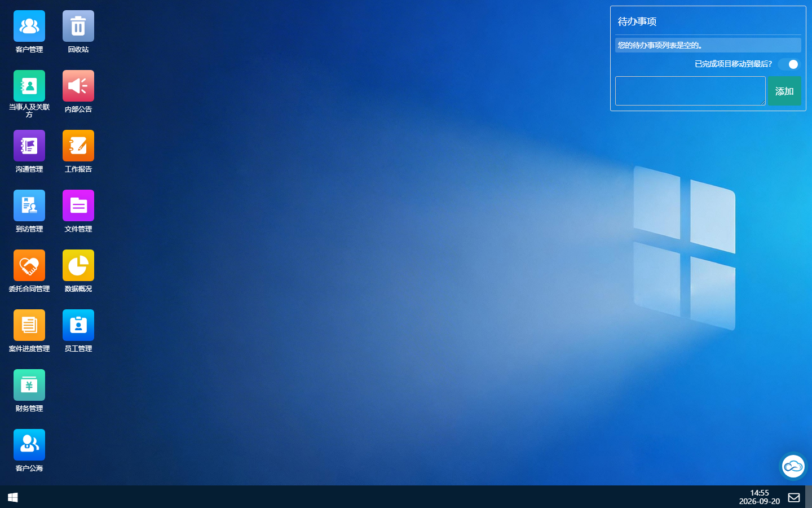Viewport: 812px width, 508px height.
Task: Open the 财务管理 yen icon
Action: [29, 385]
